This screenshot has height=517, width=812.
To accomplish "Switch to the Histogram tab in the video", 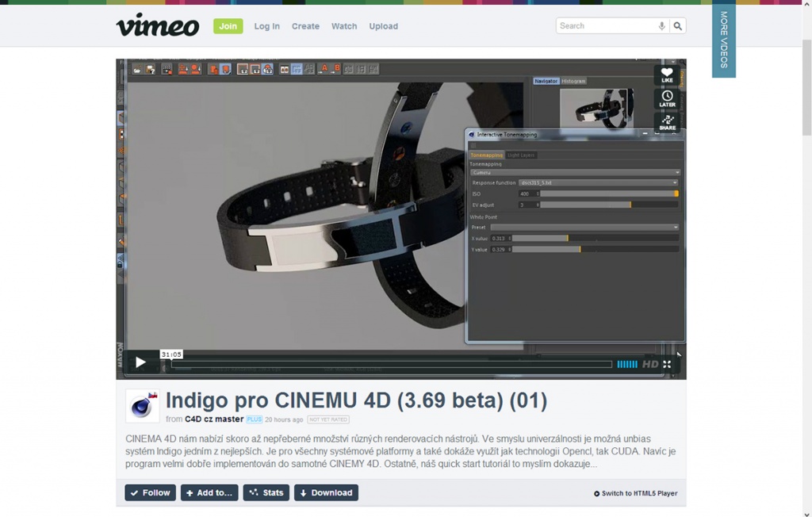I will [x=573, y=81].
